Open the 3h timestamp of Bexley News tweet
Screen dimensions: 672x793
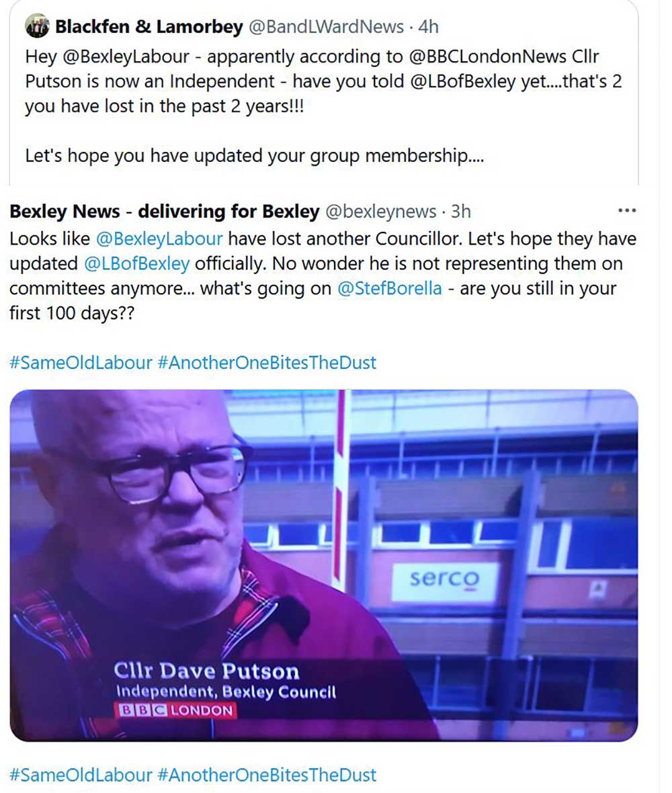click(x=460, y=211)
